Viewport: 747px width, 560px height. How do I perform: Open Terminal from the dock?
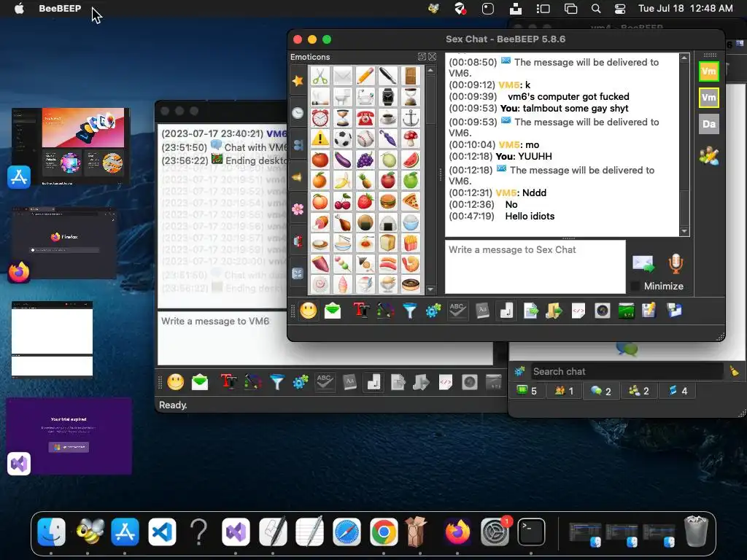click(x=531, y=532)
